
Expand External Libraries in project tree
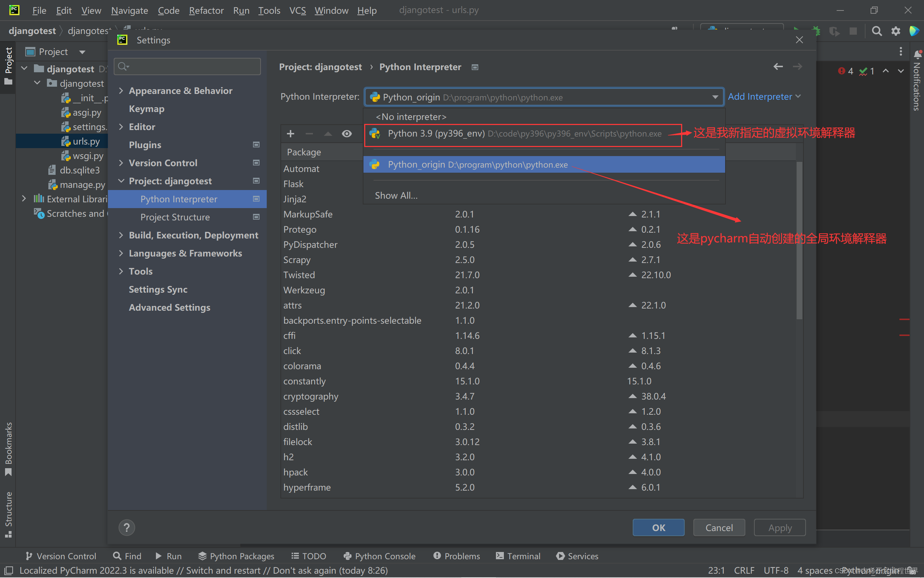point(24,199)
